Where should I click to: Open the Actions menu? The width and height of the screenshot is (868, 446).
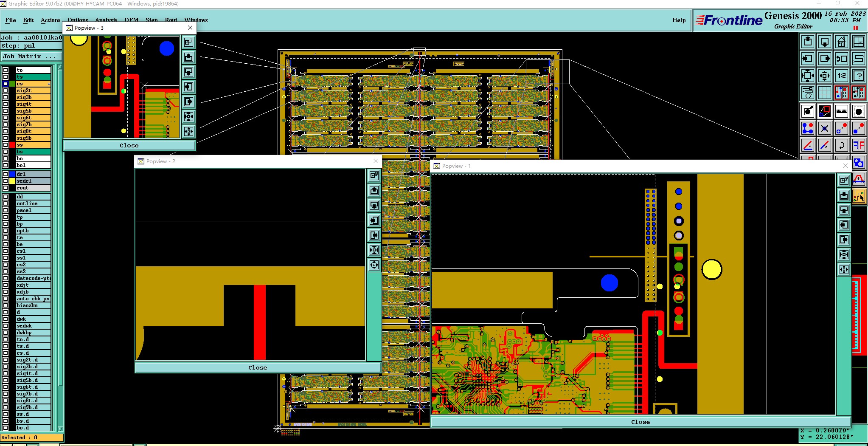pyautogui.click(x=51, y=20)
